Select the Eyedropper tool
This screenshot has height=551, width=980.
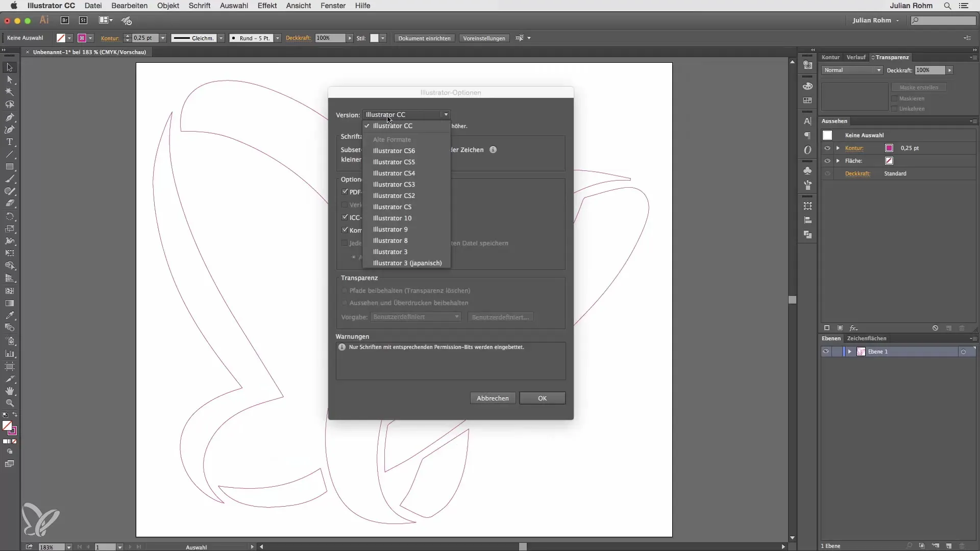(x=10, y=315)
